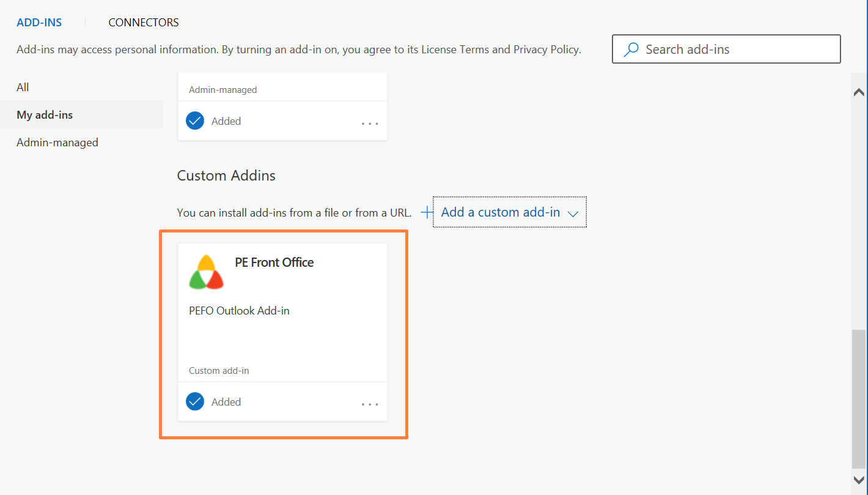The height and width of the screenshot is (495, 868).
Task: Click the vertical scrollbar thumb
Action: [x=859, y=398]
